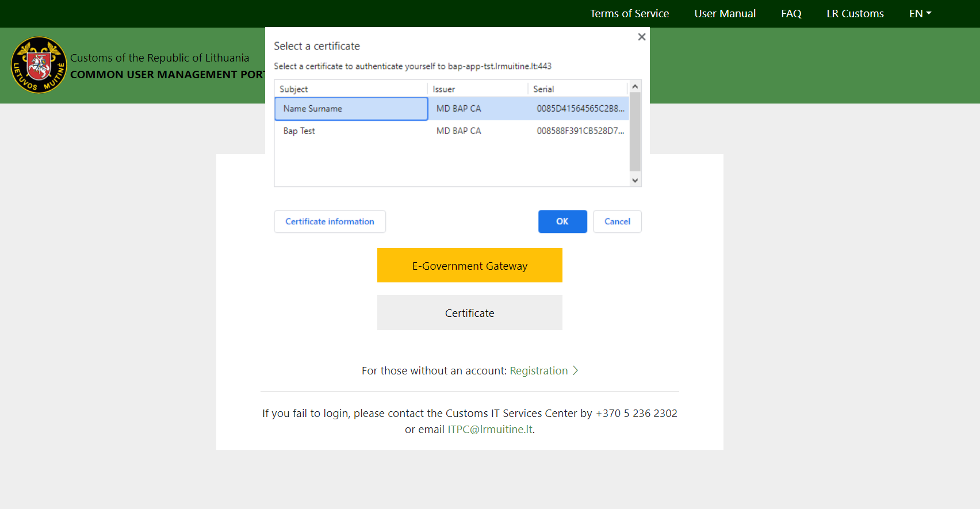Close the certificate dialog with X

642,37
